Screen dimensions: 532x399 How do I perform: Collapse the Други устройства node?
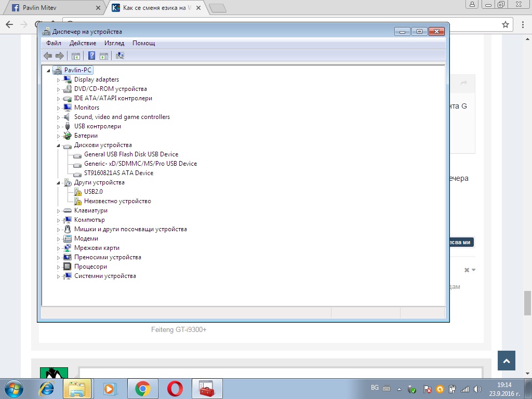coord(58,183)
